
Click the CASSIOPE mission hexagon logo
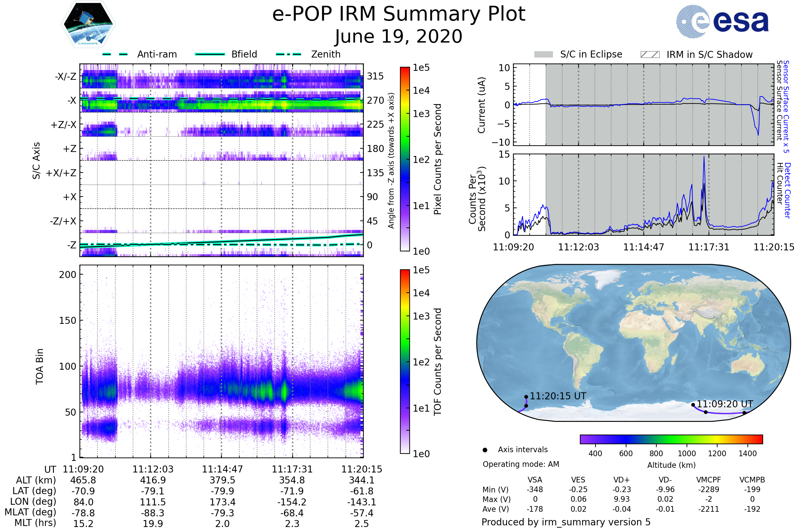click(x=88, y=24)
